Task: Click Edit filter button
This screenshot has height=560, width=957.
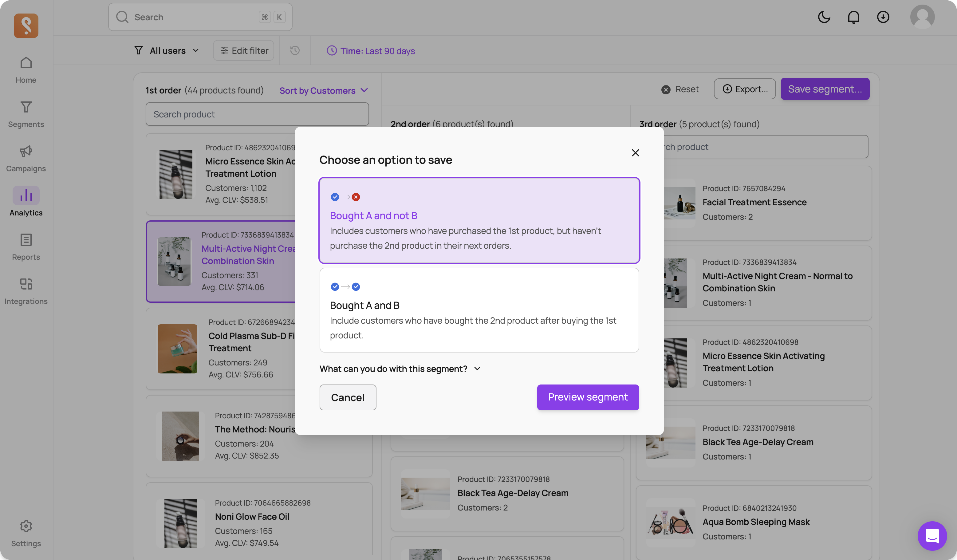Action: tap(243, 50)
